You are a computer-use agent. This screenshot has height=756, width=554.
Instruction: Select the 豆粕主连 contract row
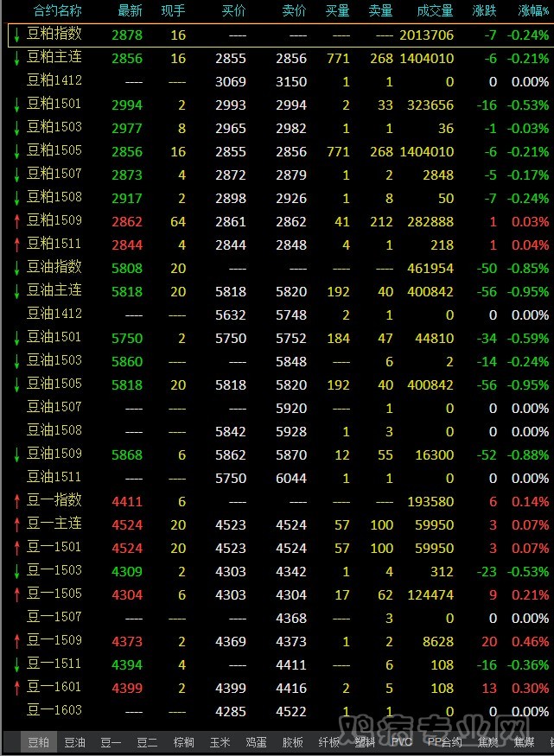tap(281, 59)
